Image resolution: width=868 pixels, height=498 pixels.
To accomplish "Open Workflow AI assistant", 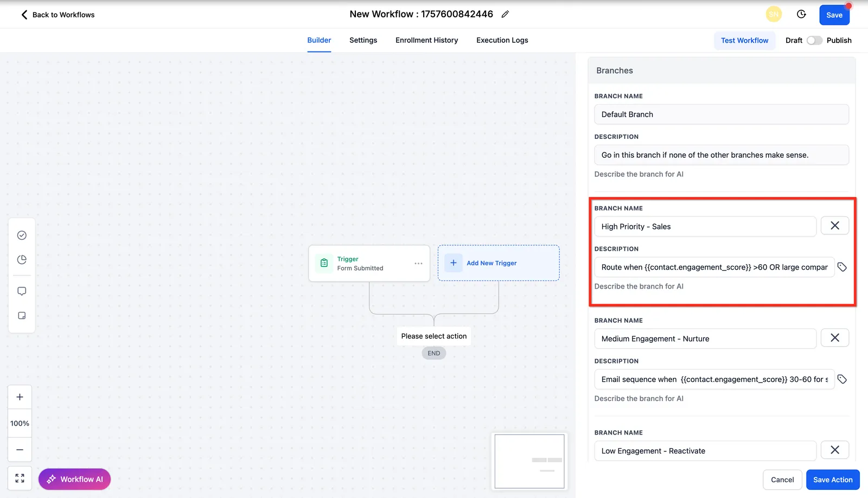I will [x=74, y=479].
